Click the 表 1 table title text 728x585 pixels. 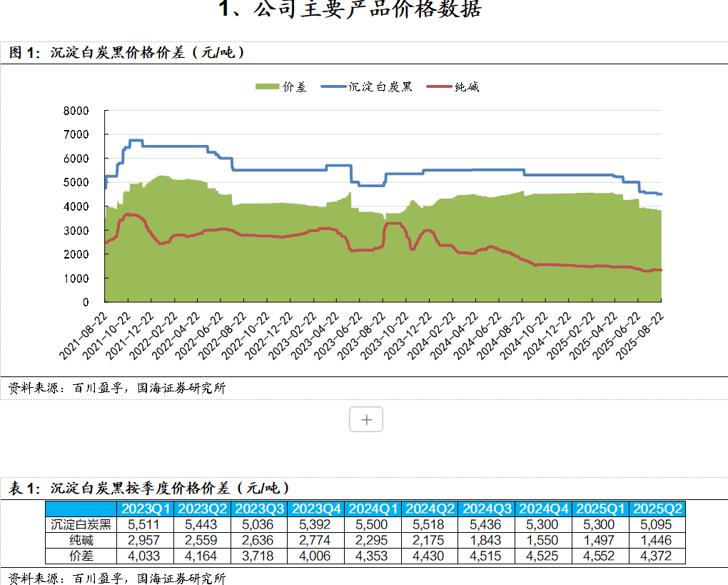[149, 488]
